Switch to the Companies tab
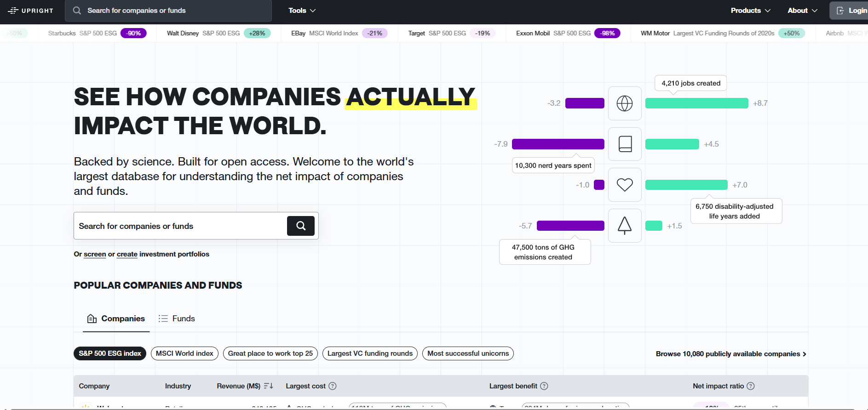Viewport: 868px width, 410px height. tap(116, 319)
